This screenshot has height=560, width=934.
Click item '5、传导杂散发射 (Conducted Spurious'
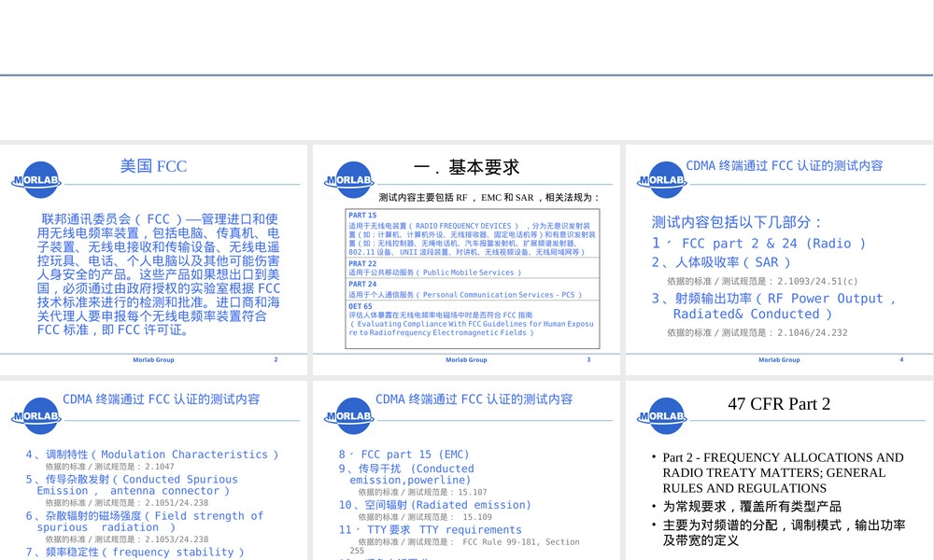pos(132,485)
